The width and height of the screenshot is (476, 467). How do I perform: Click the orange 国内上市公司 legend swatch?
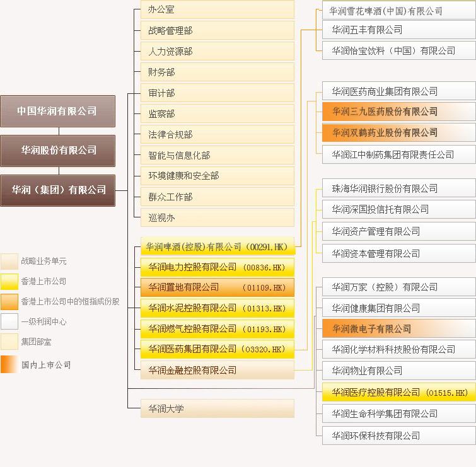tap(9, 364)
